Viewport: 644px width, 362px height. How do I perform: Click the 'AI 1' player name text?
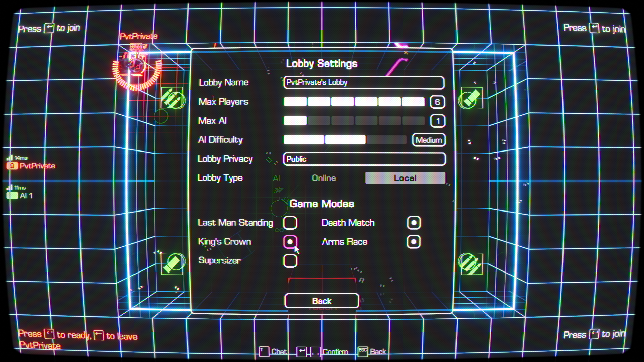[x=26, y=196]
